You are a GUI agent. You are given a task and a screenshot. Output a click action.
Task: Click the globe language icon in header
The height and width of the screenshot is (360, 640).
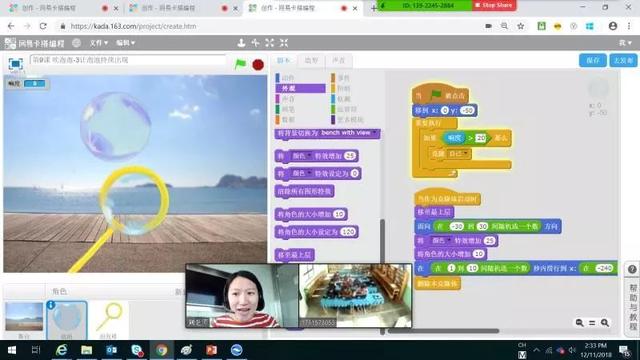click(76, 42)
